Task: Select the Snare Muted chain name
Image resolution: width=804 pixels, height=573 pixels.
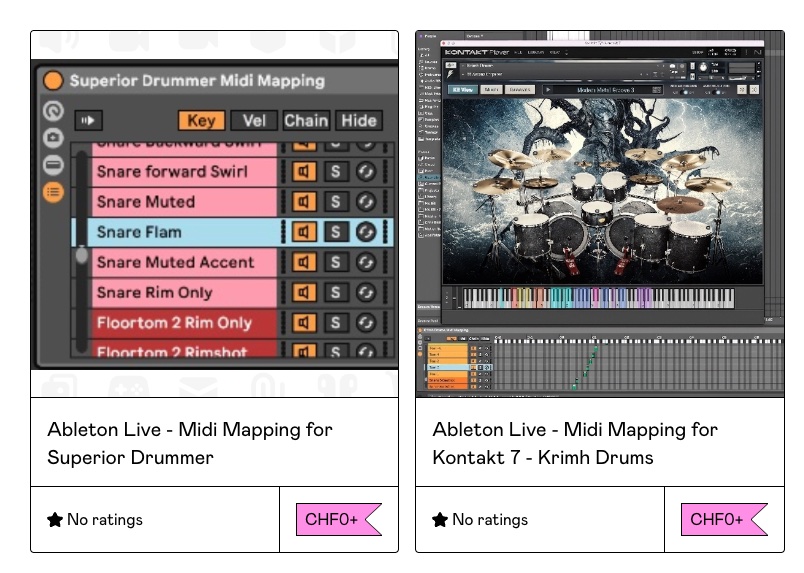Action: tap(184, 202)
